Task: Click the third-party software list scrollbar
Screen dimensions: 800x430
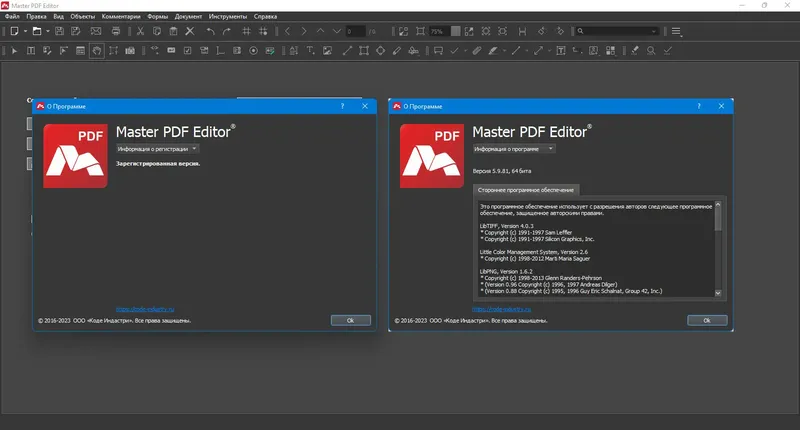Action: tap(718, 248)
